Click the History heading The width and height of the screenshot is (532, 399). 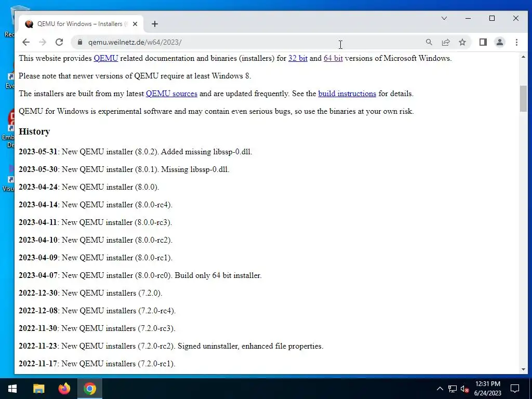click(x=34, y=131)
